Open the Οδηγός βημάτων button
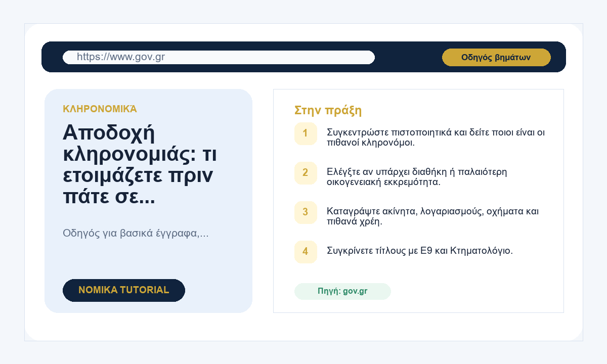This screenshot has height=364, width=607. tap(496, 57)
